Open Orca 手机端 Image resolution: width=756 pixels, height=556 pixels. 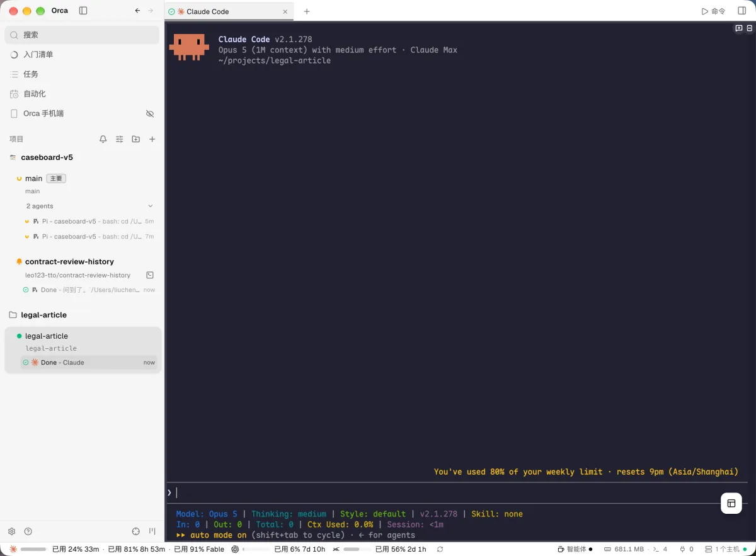[43, 113]
